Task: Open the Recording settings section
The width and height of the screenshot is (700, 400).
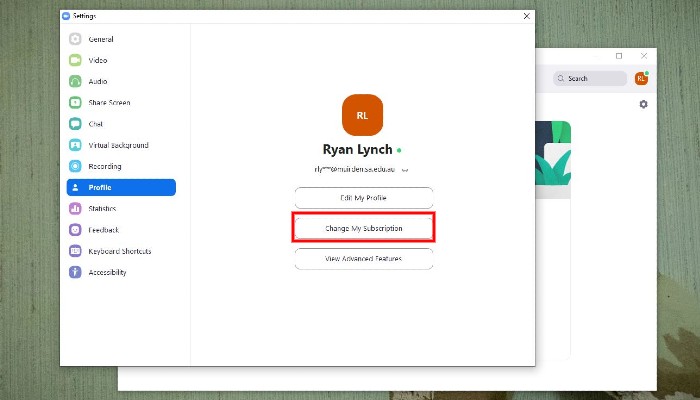Action: [104, 166]
